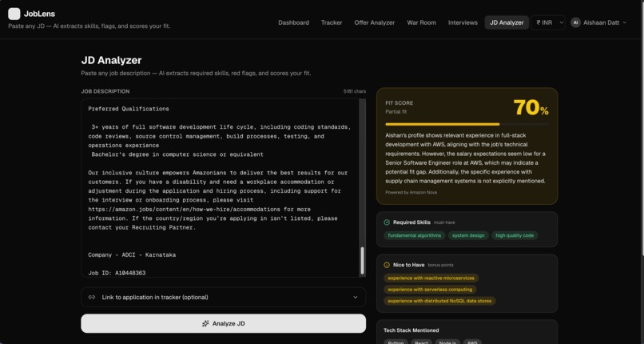This screenshot has width=644, height=344.
Task: Click the fit score progress bar
Action: (x=467, y=124)
